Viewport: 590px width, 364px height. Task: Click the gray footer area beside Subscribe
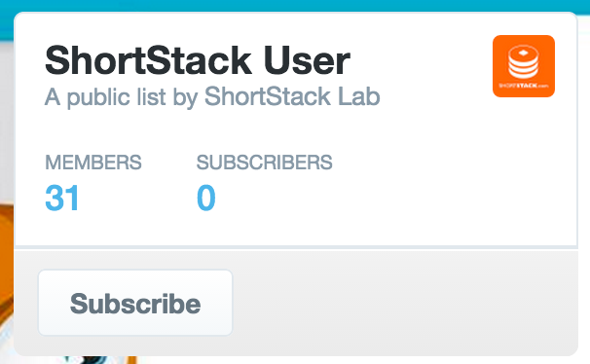click(404, 303)
